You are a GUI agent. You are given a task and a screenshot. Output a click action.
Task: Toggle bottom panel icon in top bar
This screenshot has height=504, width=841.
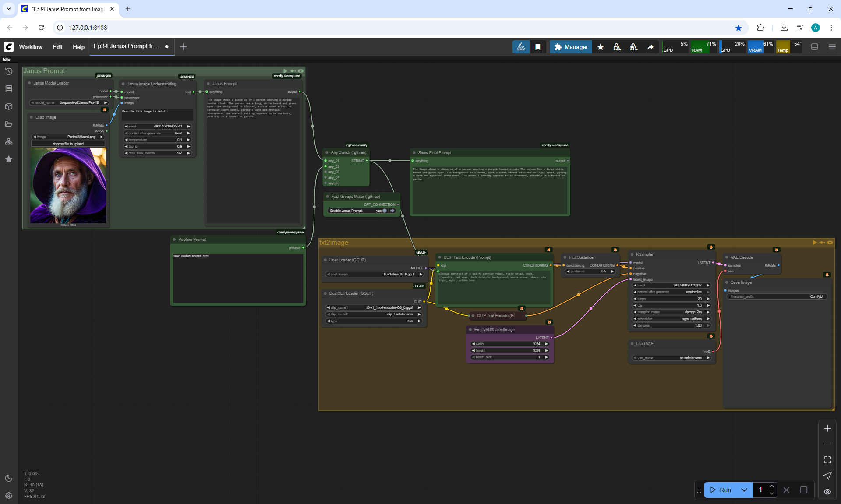coord(814,47)
